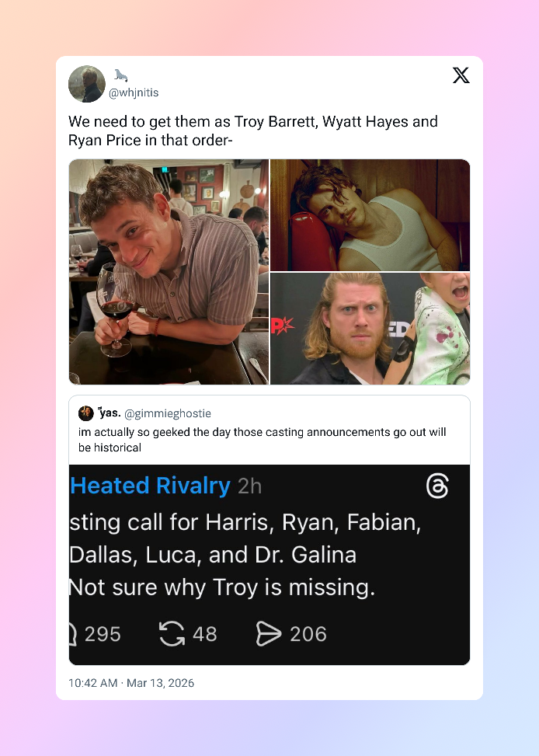Open the @whjnitis handle link
Viewport: 539px width, 756px height.
point(134,92)
